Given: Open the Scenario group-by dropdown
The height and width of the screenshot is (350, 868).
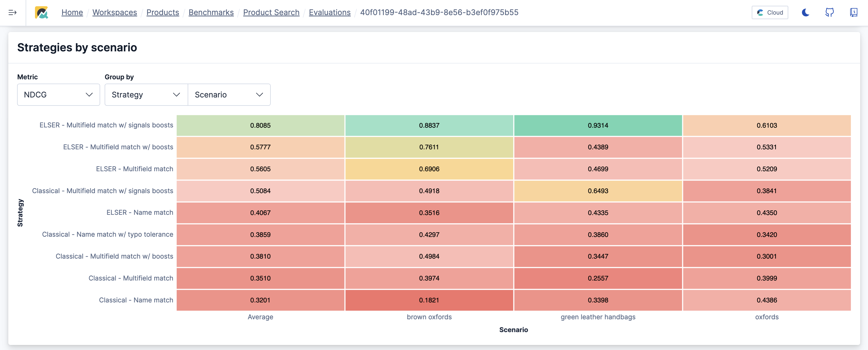Looking at the screenshot, I should click(229, 95).
